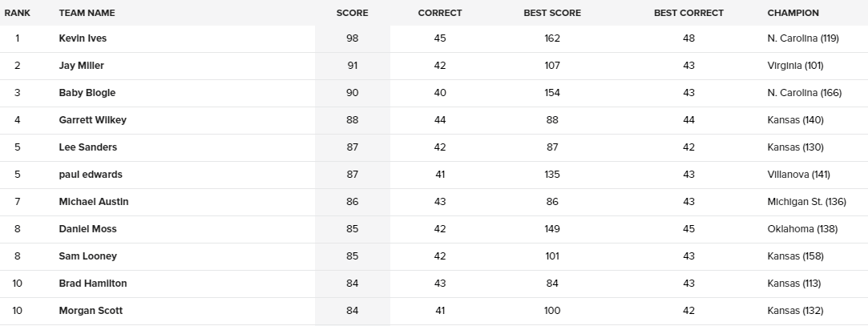Viewport: 868px width, 326px height.
Task: Open Daniel Moss team entry
Action: 87,228
